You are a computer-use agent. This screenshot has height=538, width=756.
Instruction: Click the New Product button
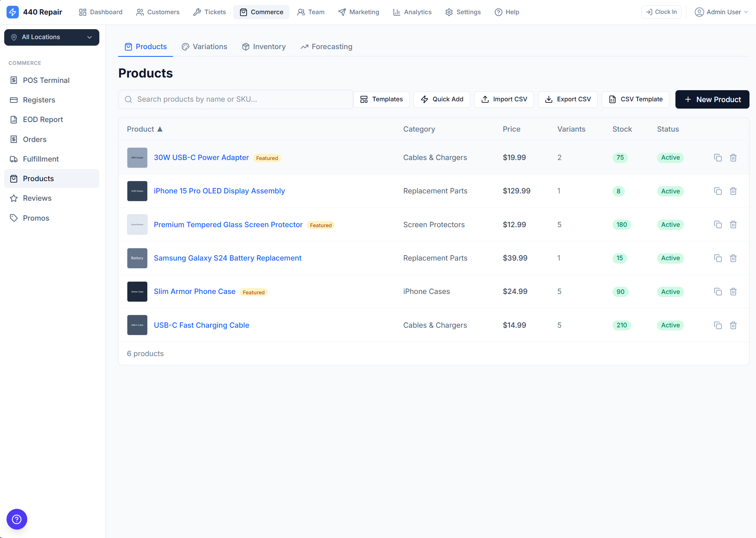(712, 99)
